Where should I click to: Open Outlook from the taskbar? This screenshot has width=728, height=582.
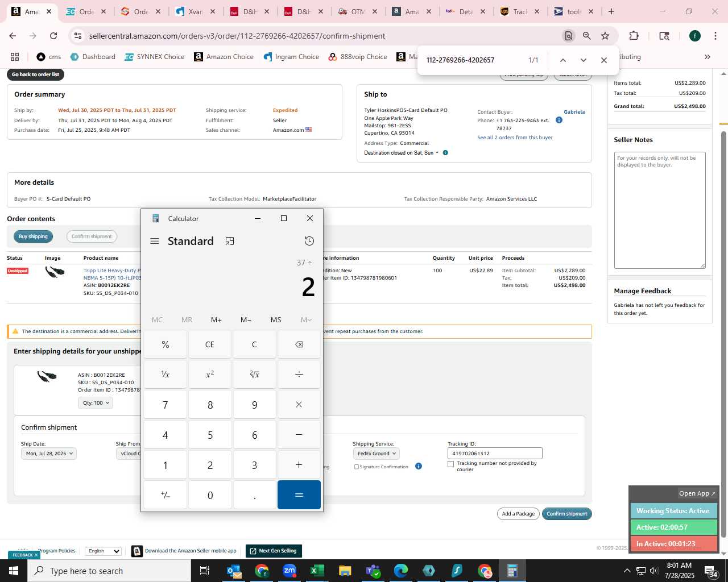coord(234,571)
